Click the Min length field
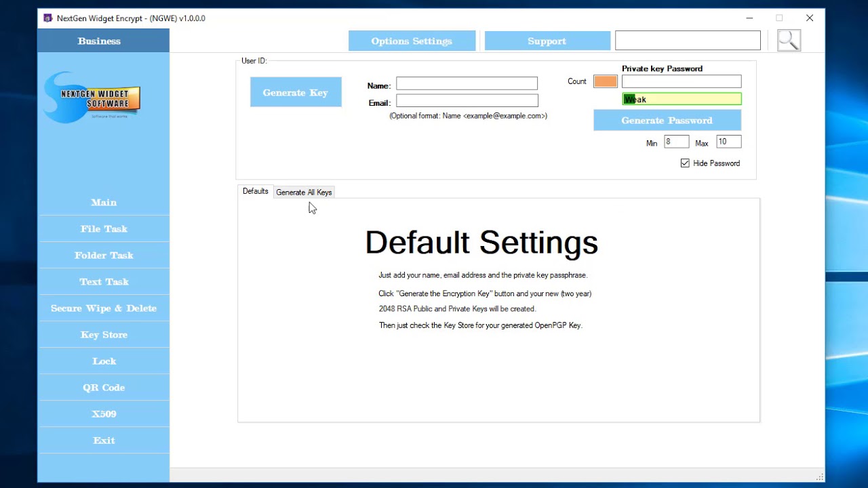Viewport: 868px width, 488px height. 676,142
